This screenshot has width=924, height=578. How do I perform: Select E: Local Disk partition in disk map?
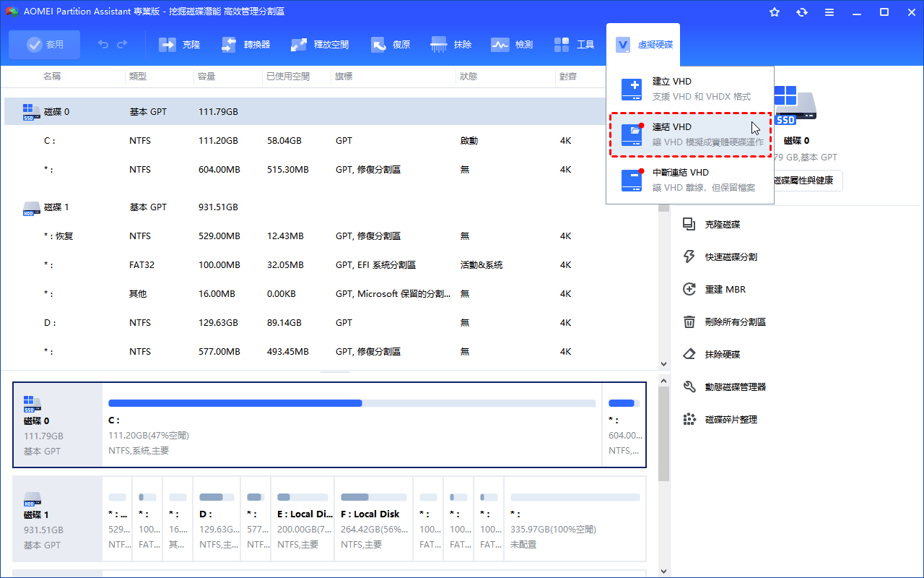click(x=302, y=518)
